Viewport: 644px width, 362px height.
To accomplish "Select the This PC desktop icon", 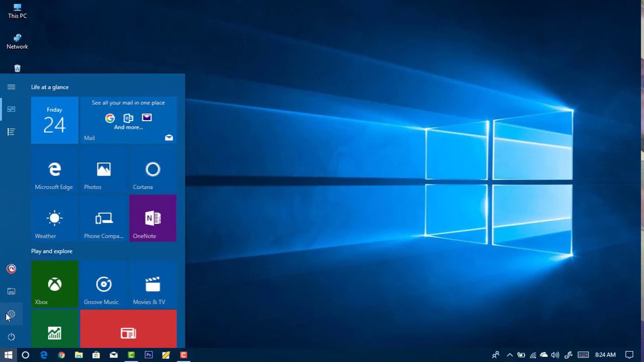I will [17, 11].
